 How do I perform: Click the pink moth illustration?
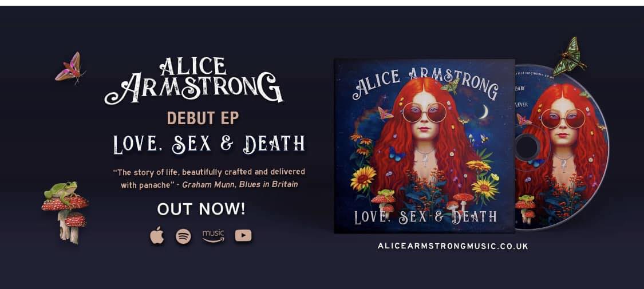(70, 69)
